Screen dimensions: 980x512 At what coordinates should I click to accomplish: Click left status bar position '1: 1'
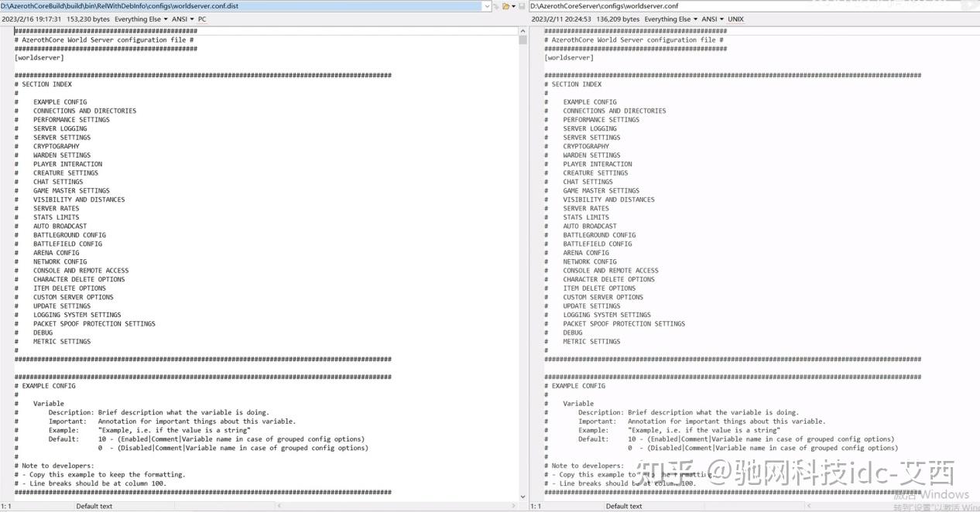(6, 507)
